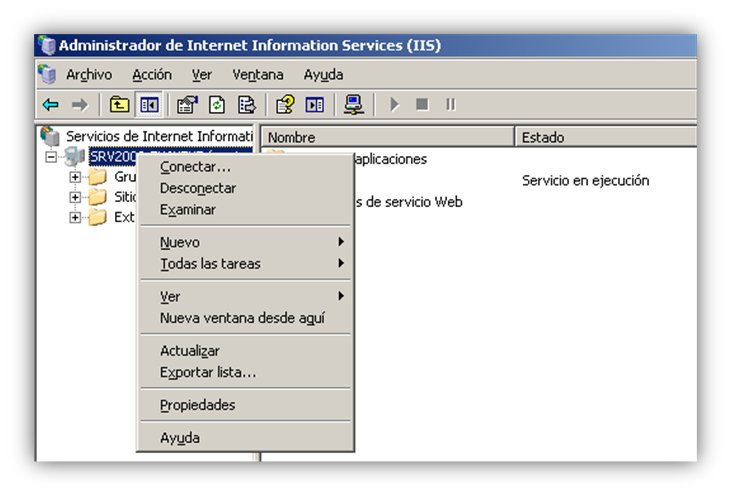The width and height of the screenshot is (731, 500).
Task: Sort by the Estado column header
Action: click(606, 137)
